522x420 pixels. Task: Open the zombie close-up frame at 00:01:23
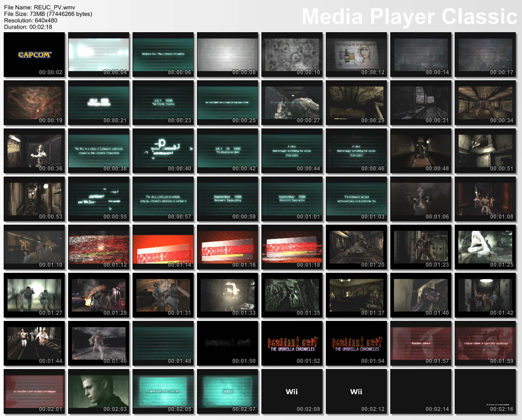(421, 247)
